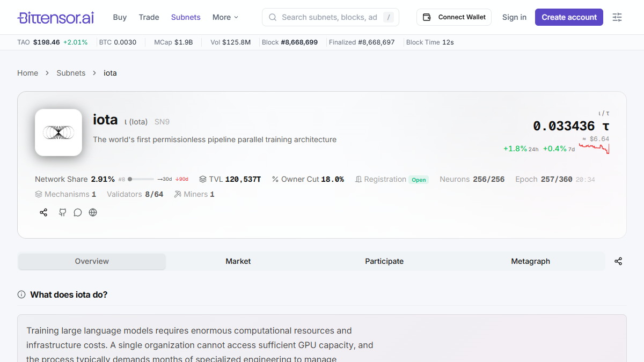
Task: Click MCap $1.9B ticker
Action: point(173,42)
